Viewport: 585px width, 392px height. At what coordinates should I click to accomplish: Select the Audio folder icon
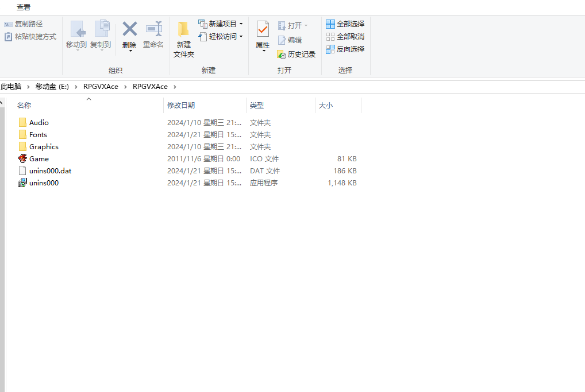click(x=22, y=123)
